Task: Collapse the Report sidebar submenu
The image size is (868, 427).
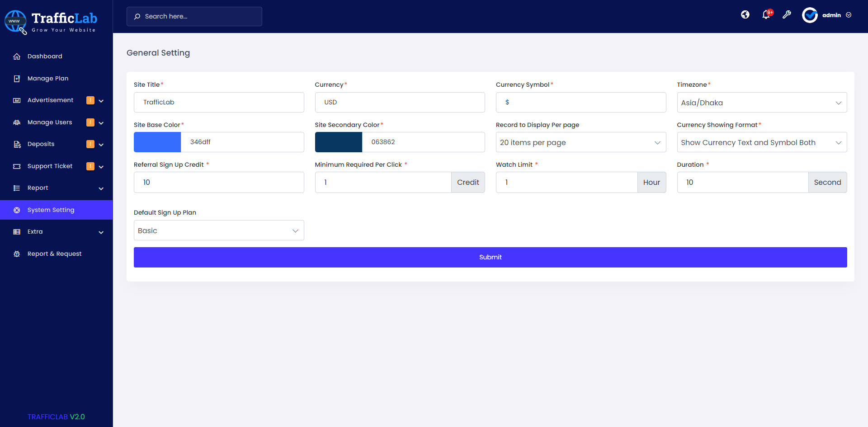Action: [101, 188]
